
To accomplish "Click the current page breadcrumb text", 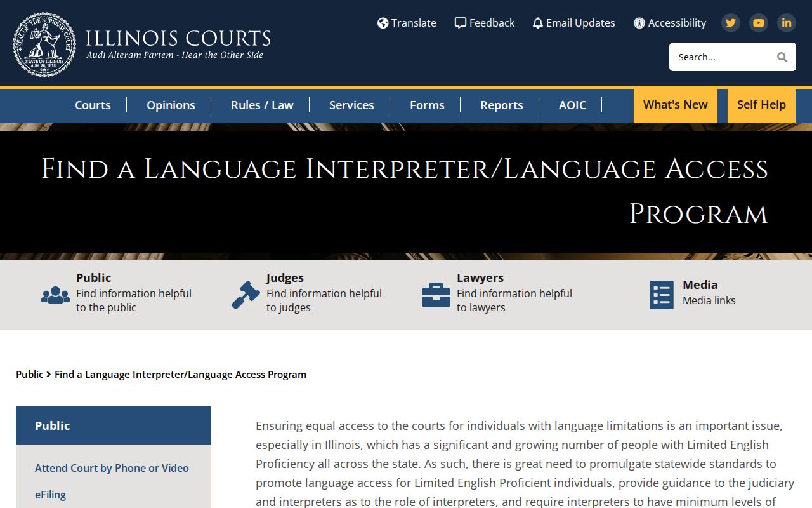I will 180,375.
